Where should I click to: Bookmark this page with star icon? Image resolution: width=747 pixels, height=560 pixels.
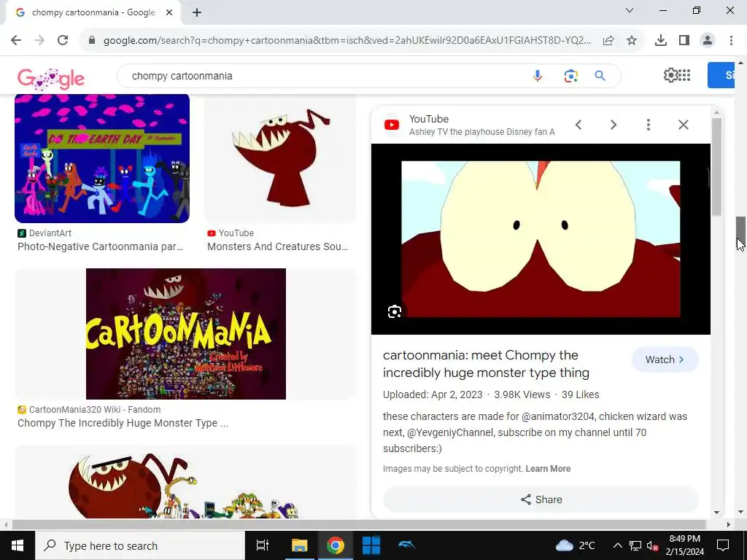632,41
